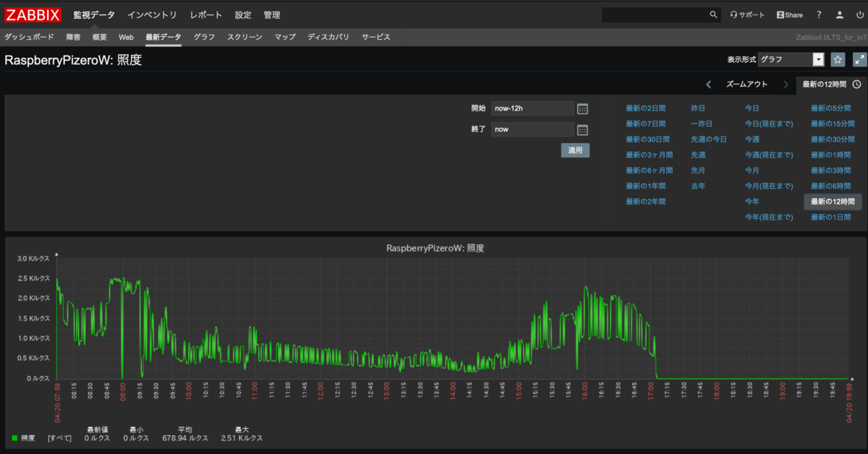The height and width of the screenshot is (454, 868).
Task: Select 最新データ submenu
Action: (x=163, y=37)
